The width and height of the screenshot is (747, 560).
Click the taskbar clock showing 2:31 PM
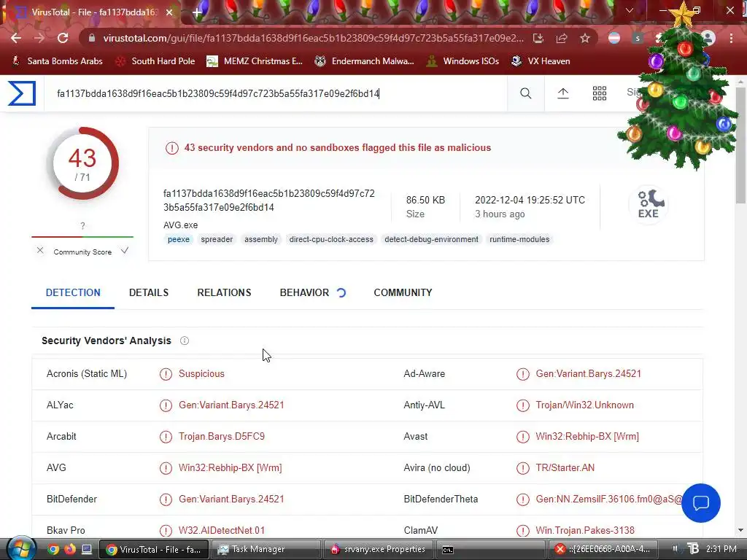pyautogui.click(x=721, y=549)
